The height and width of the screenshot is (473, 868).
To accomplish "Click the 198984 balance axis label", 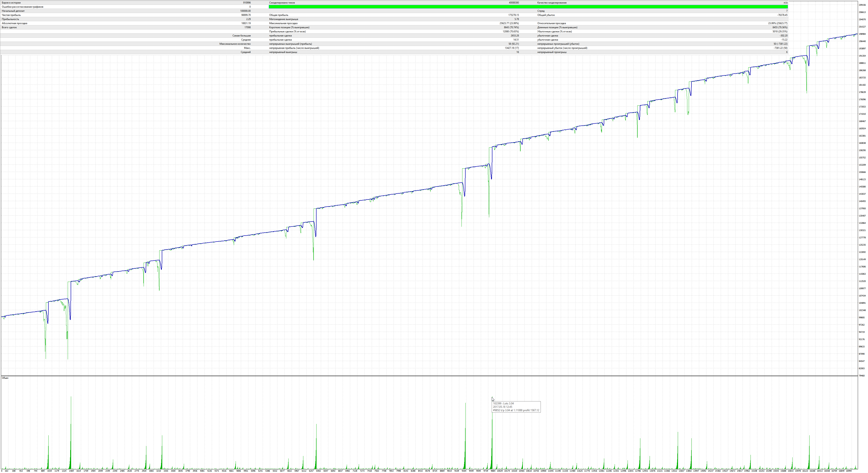I will (862, 34).
